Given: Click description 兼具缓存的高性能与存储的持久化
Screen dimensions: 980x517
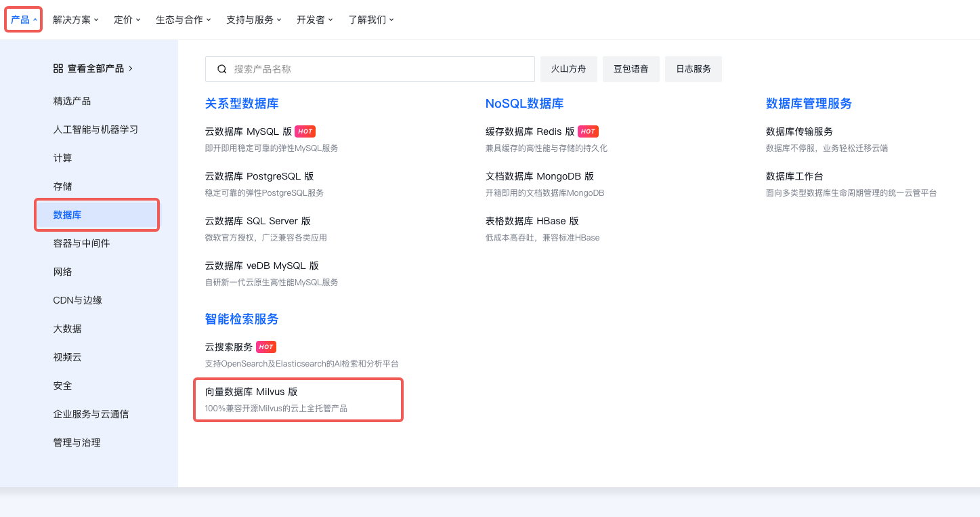Looking at the screenshot, I should click(547, 148).
